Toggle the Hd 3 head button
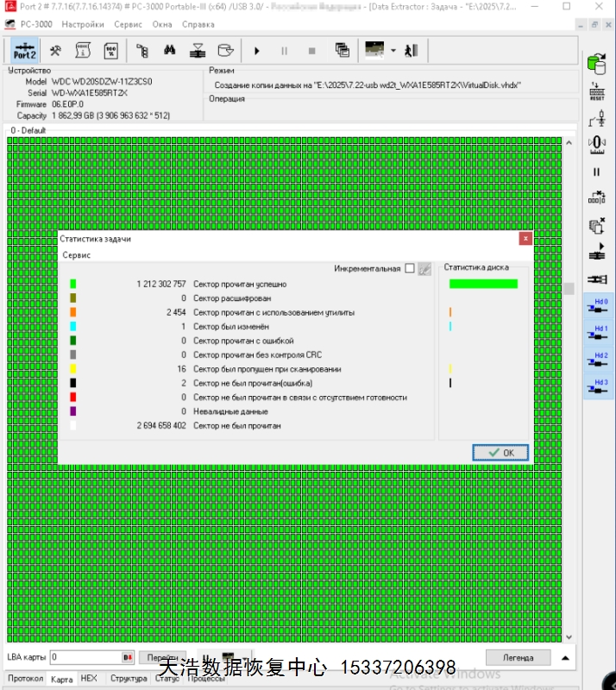 point(596,386)
